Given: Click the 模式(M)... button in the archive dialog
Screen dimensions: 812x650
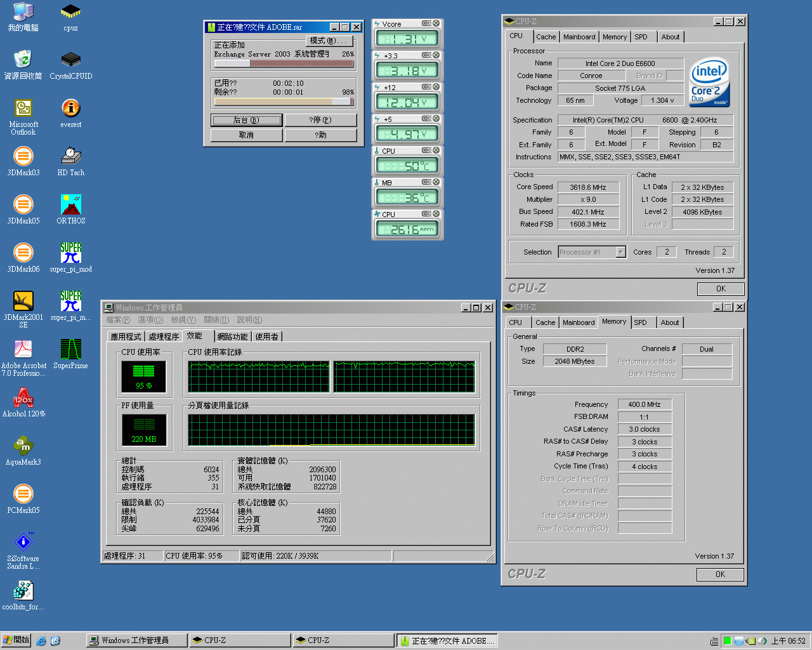Looking at the screenshot, I should [x=328, y=41].
